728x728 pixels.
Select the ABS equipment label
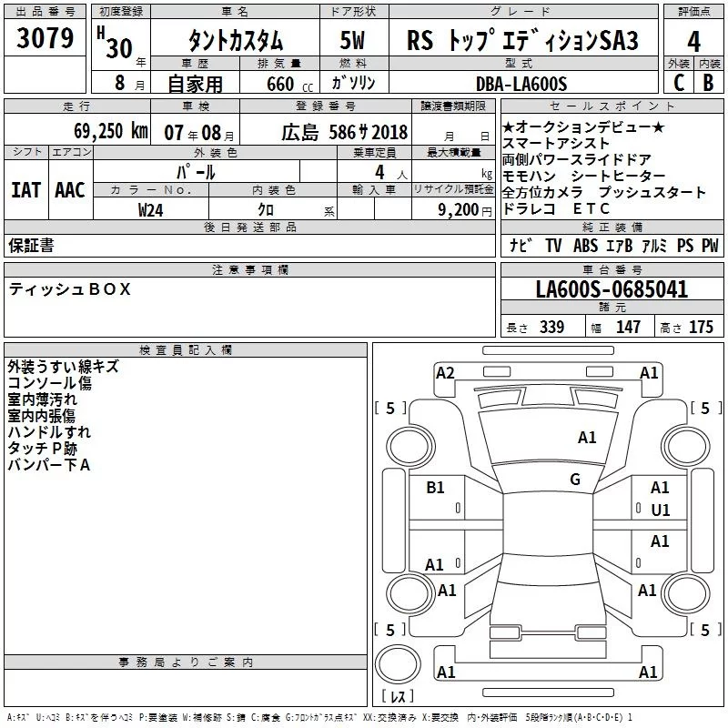click(585, 246)
